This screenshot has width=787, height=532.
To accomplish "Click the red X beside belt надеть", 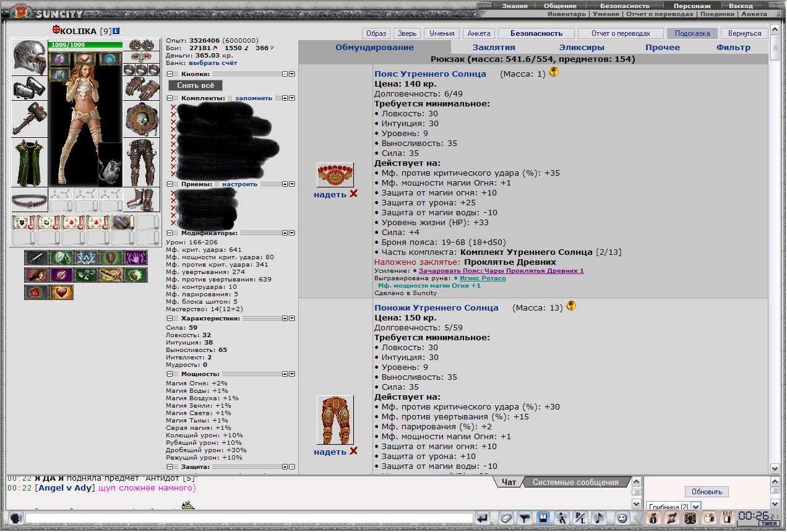I will coord(353,194).
